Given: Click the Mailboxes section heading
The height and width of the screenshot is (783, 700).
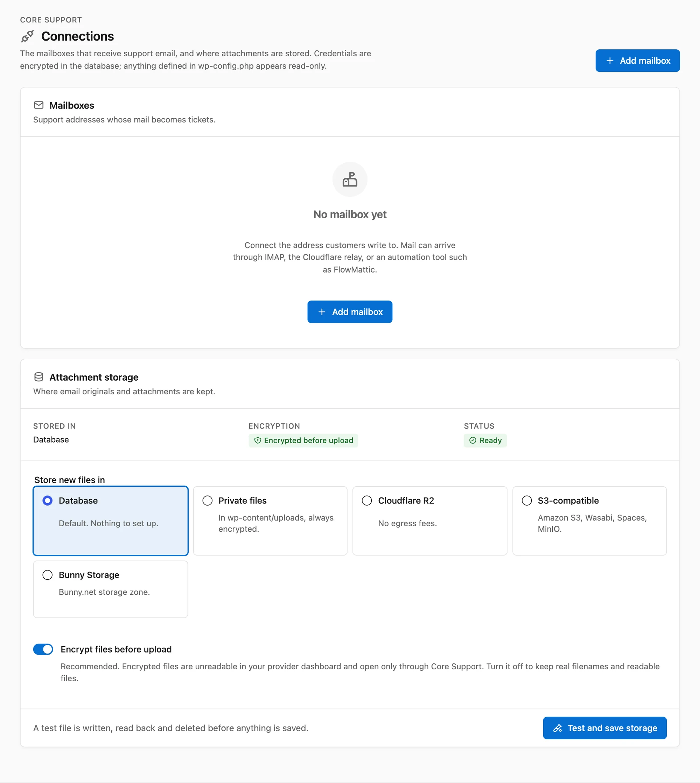Looking at the screenshot, I should point(71,105).
